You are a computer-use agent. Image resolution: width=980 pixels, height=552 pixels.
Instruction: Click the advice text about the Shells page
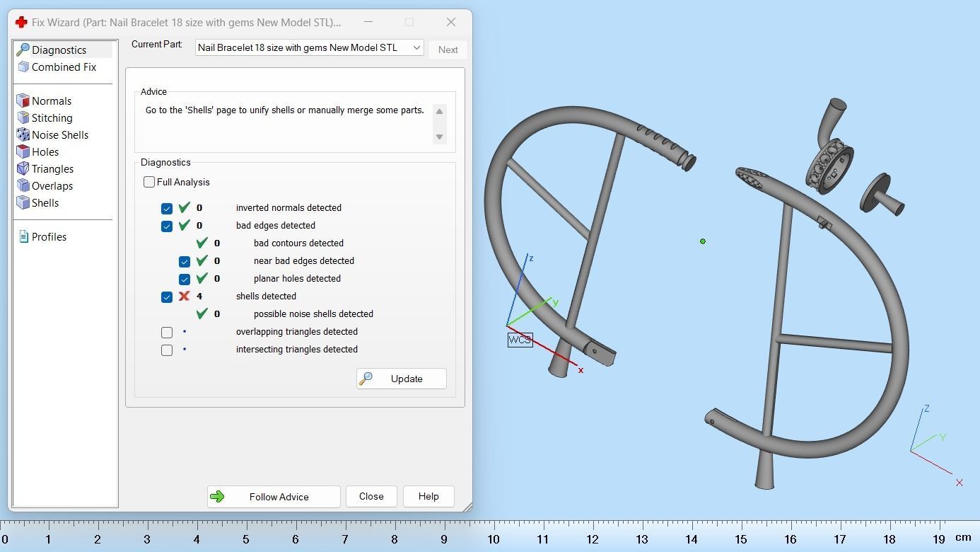(x=285, y=110)
